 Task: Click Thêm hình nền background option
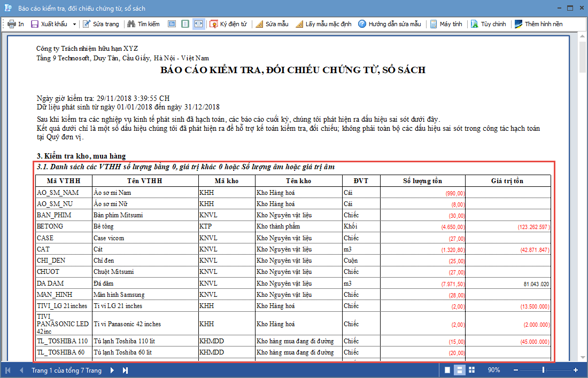(x=538, y=24)
